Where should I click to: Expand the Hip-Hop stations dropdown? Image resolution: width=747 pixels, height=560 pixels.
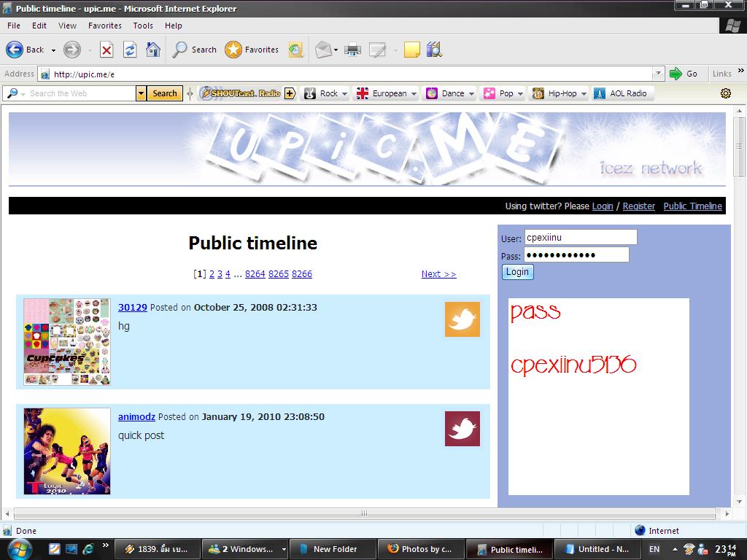(x=584, y=94)
